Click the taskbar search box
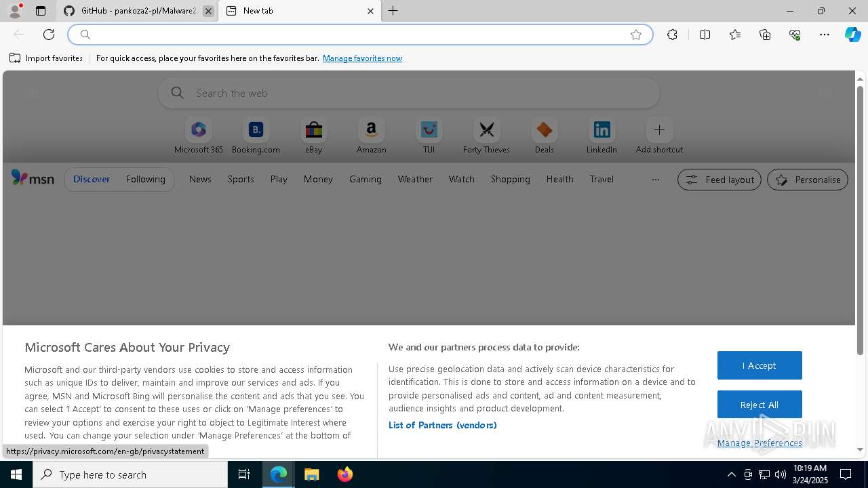The height and width of the screenshot is (488, 868). [x=130, y=474]
